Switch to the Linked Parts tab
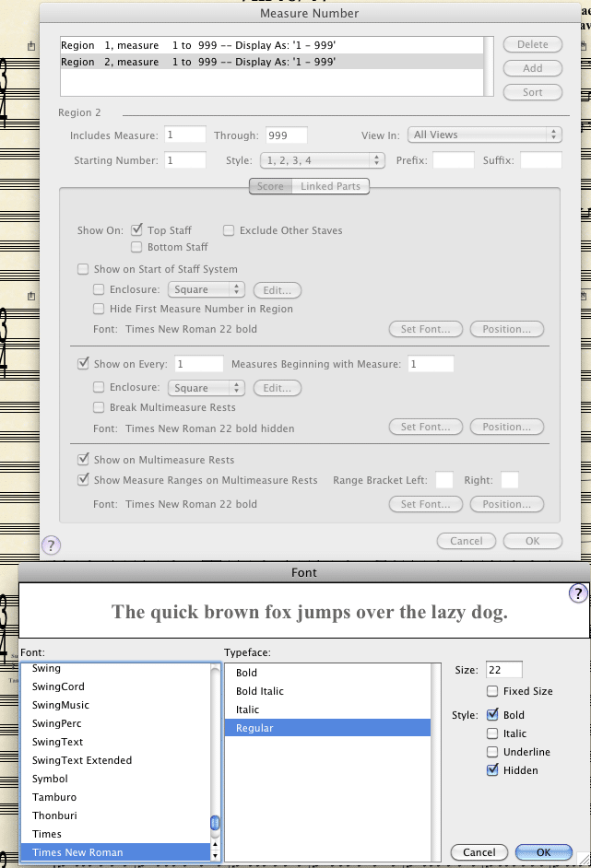This screenshot has width=591, height=868. [x=330, y=186]
